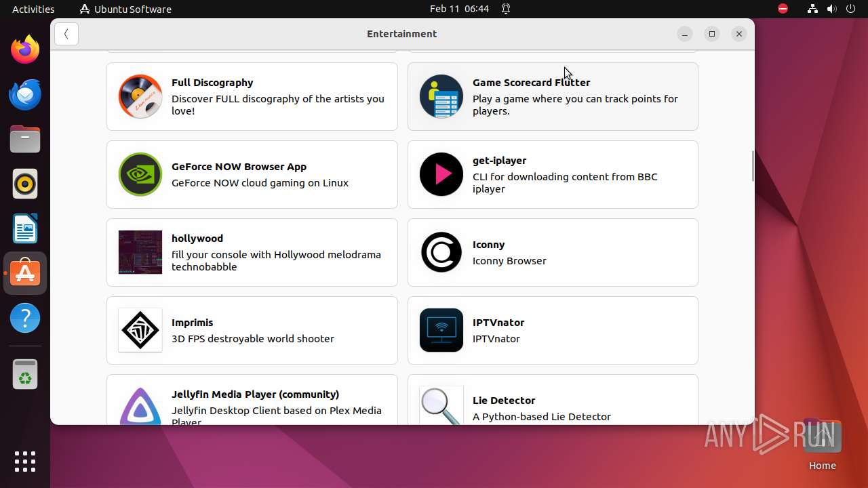The height and width of the screenshot is (488, 868).
Task: Show Applications grid in the dock
Action: 25,462
